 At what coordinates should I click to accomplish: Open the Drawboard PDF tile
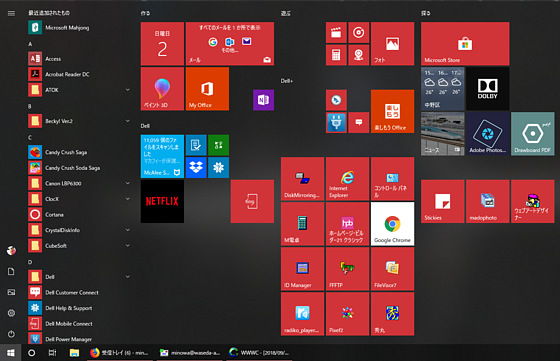pyautogui.click(x=532, y=134)
